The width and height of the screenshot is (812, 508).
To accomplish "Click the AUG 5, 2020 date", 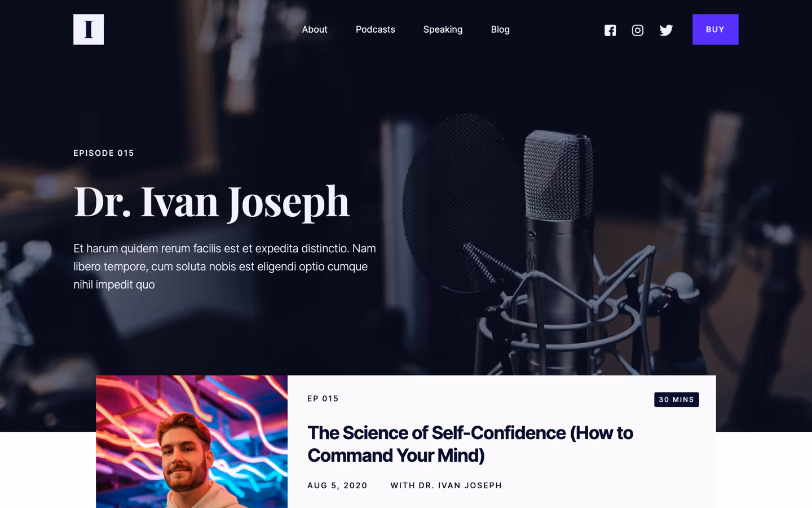I will [337, 485].
